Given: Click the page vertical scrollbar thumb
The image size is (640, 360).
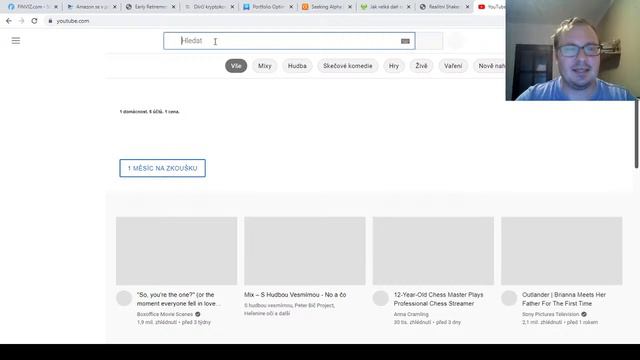Looking at the screenshot, I should tap(636, 134).
